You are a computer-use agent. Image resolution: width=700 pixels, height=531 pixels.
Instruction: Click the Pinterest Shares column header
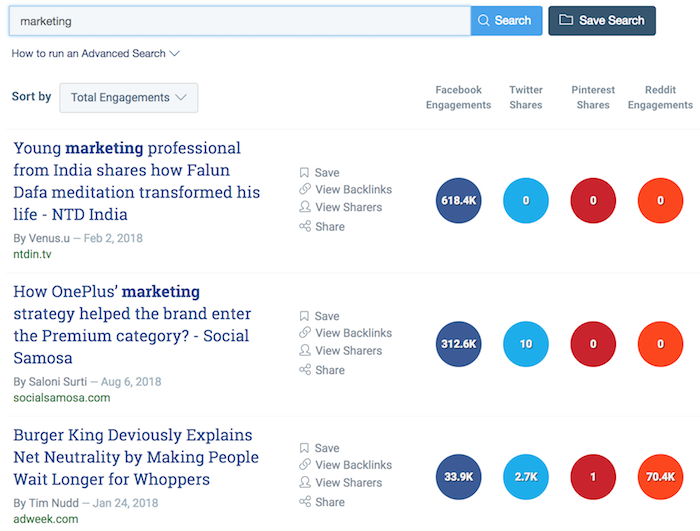(593, 97)
